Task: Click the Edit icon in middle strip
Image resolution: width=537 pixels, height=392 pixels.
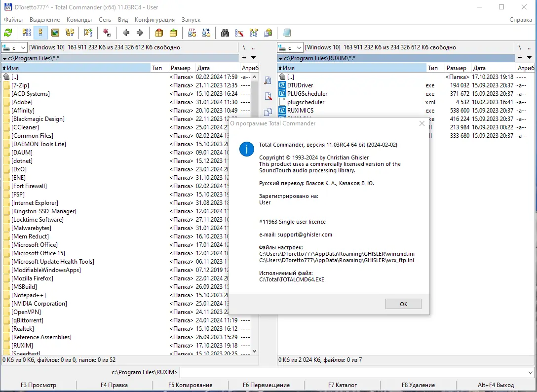Action: coord(268,96)
